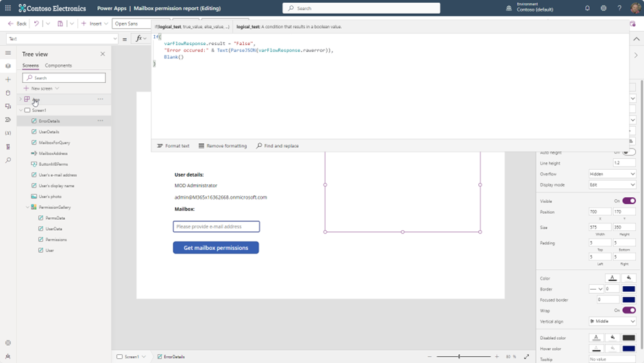This screenshot has height=363, width=644.
Task: Open virtual agent icon at bottom left
Action: 8,356
